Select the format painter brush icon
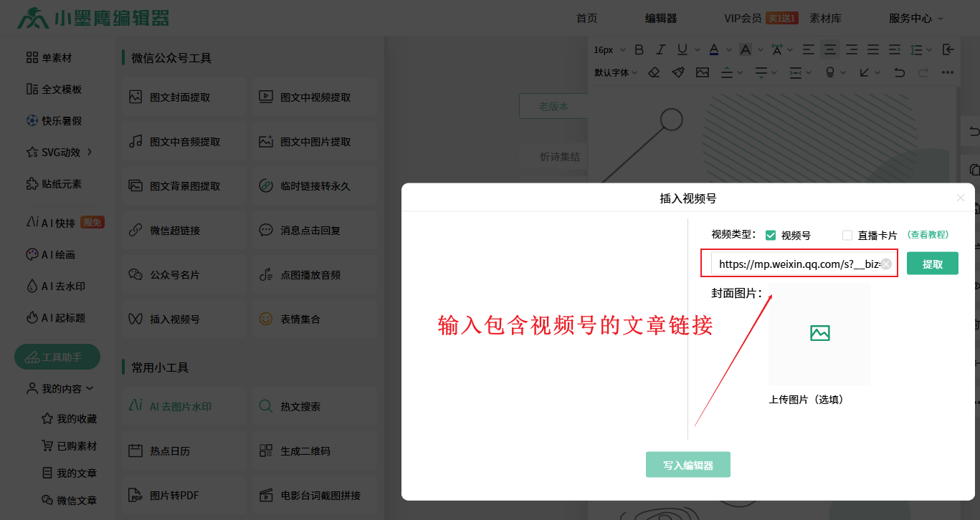980x520 pixels. [x=678, y=72]
